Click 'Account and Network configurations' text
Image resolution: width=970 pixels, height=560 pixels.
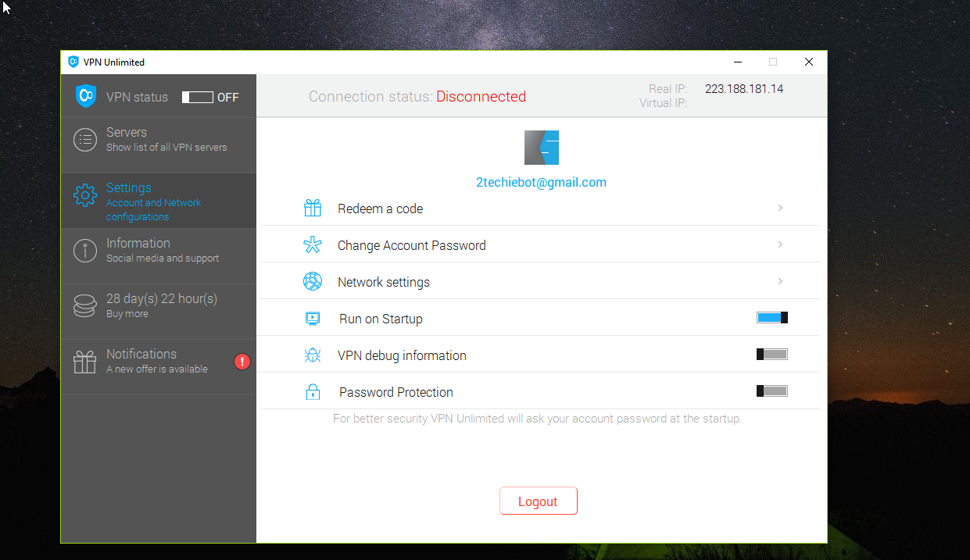[x=153, y=210]
